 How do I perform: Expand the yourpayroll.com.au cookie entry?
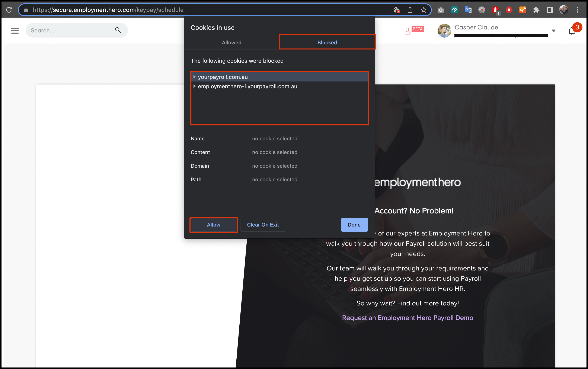pos(195,77)
